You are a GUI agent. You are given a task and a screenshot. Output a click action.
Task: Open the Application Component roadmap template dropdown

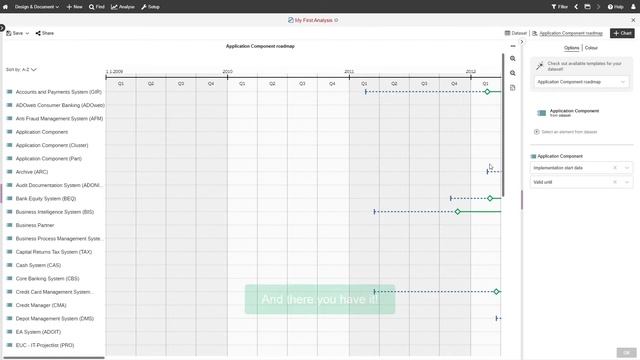581,82
